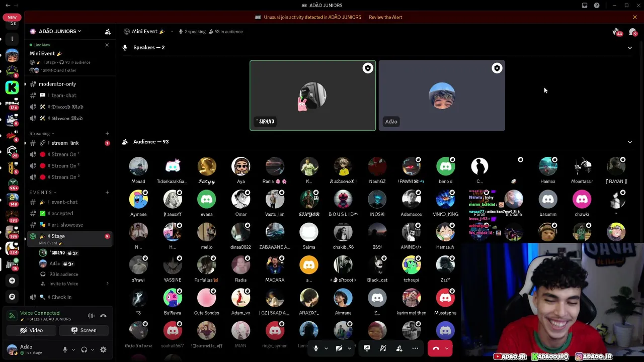Add a channel to the Streaming category
Screen dimensions: 644x362
pos(107,134)
